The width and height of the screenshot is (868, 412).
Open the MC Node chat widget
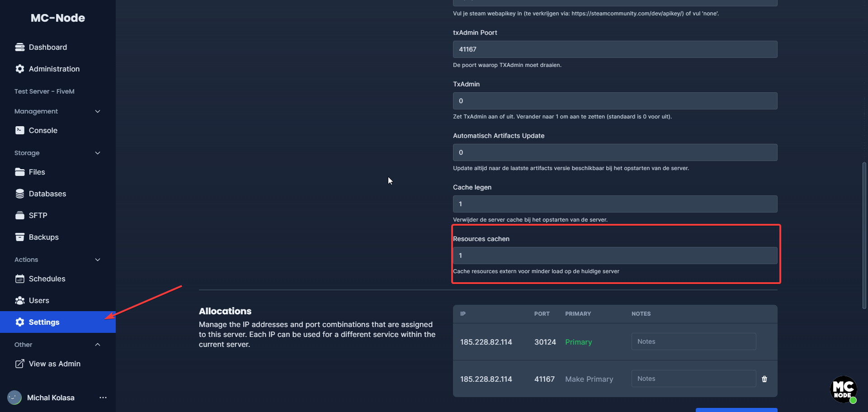coord(844,389)
